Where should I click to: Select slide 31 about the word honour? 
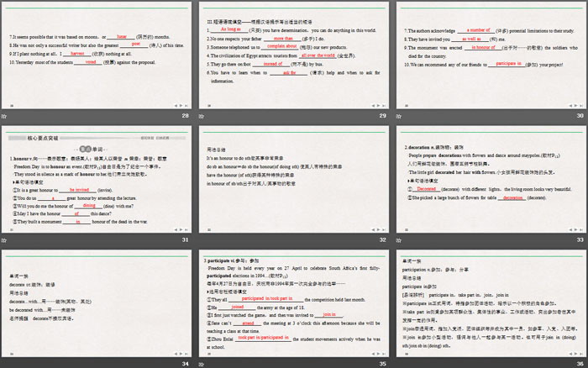96,178
